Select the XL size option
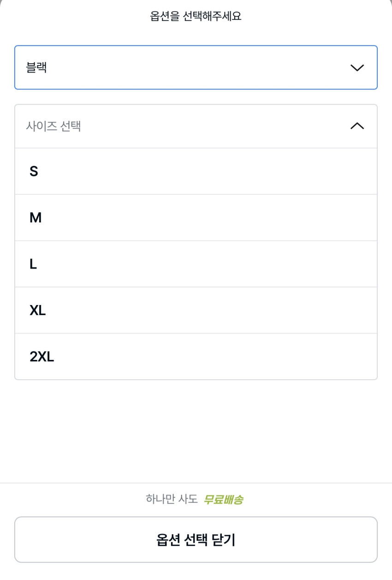The width and height of the screenshot is (392, 580). 37,311
